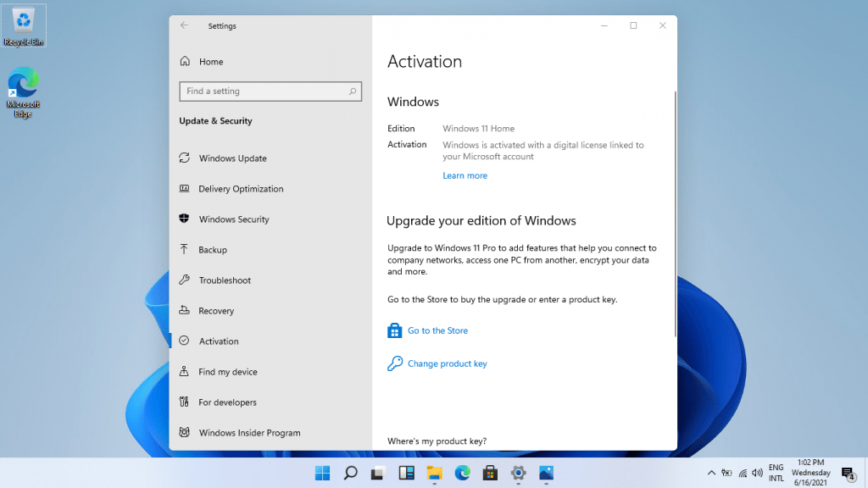The width and height of the screenshot is (868, 488).
Task: Click the Backup upload arrow icon
Action: (184, 250)
